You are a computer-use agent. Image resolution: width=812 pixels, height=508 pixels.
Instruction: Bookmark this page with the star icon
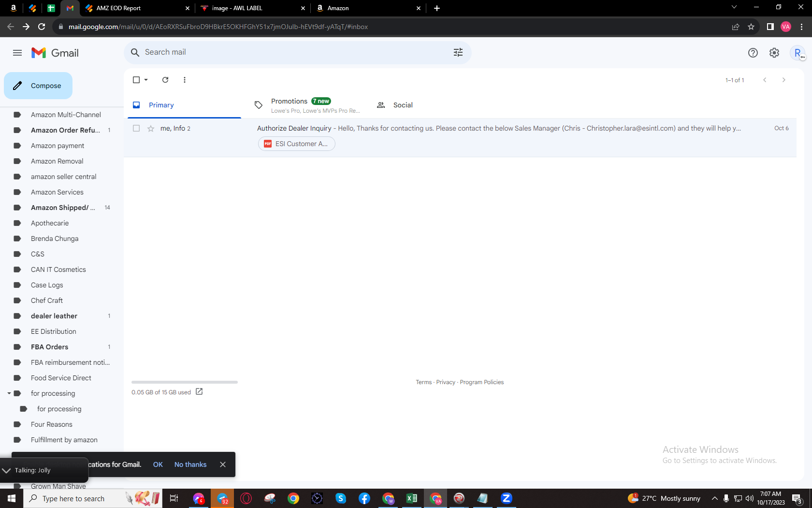point(751,27)
